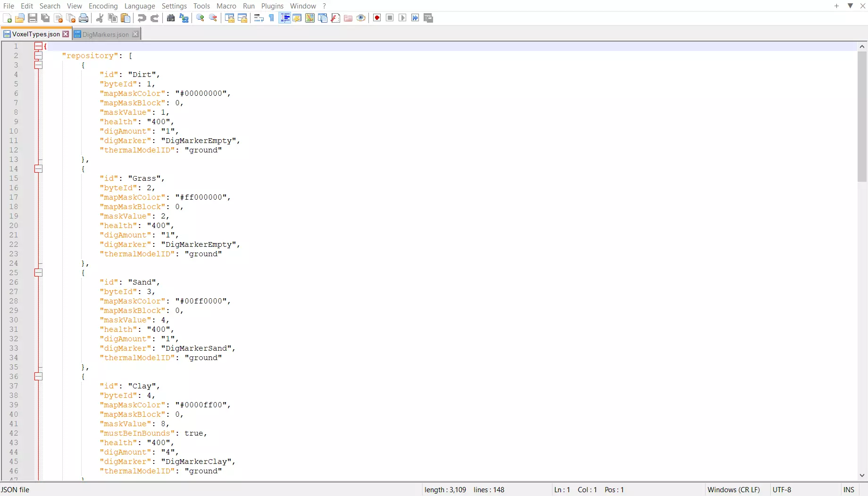This screenshot has width=868, height=496.
Task: Click the vertical scrollbar thumb
Action: (x=862, y=117)
